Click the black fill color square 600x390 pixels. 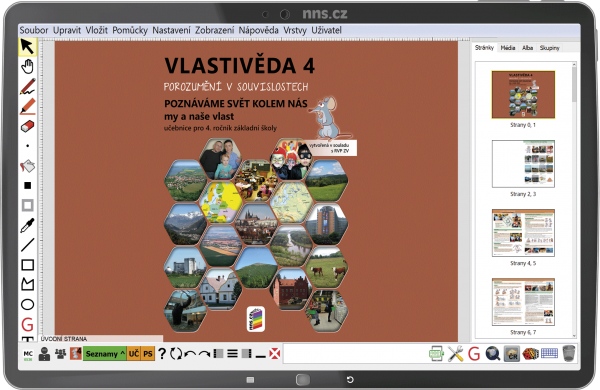tap(28, 186)
